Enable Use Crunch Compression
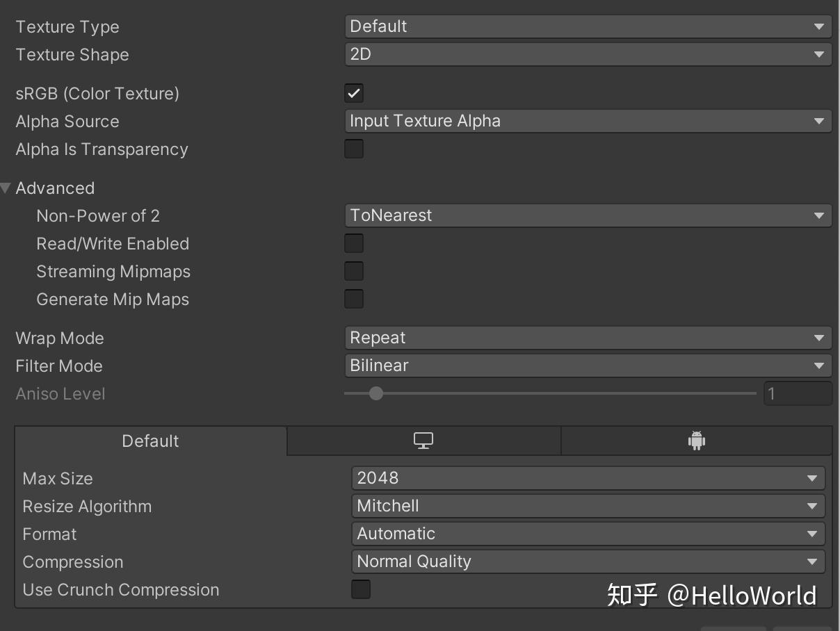The height and width of the screenshot is (631, 840). click(x=361, y=589)
